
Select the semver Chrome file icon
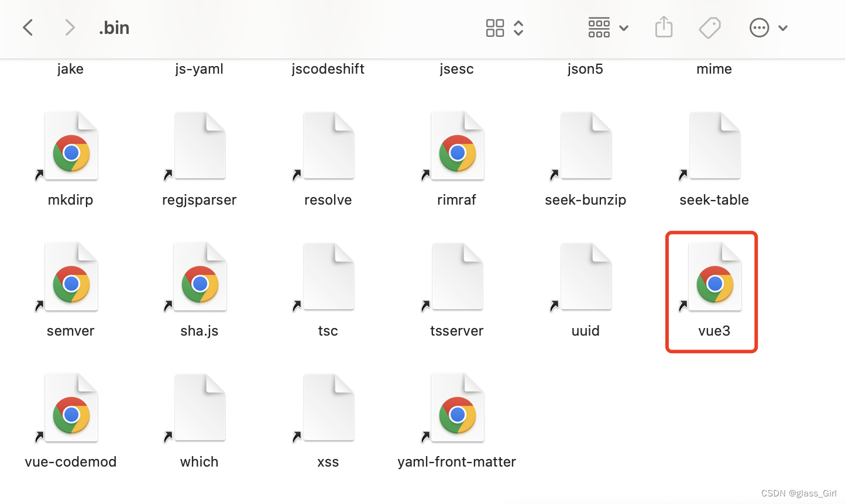71,277
